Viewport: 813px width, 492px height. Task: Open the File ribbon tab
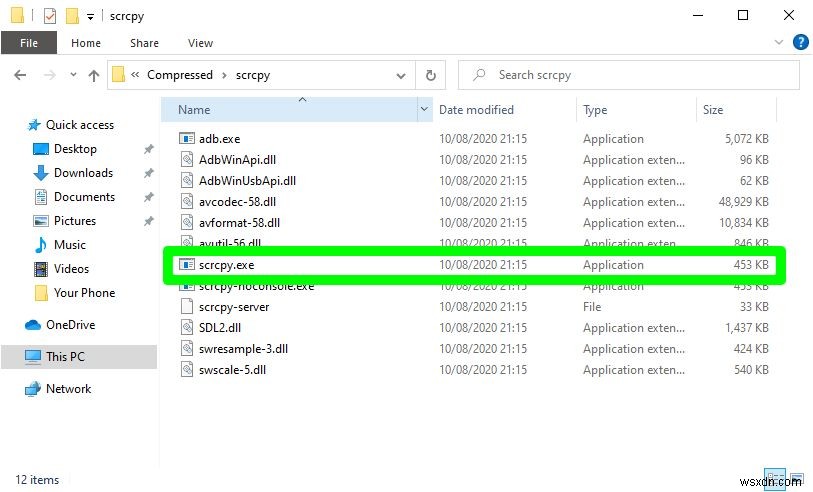(x=29, y=43)
